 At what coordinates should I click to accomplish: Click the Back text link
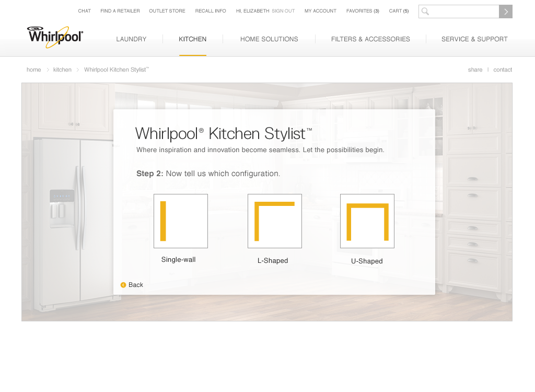tap(136, 285)
